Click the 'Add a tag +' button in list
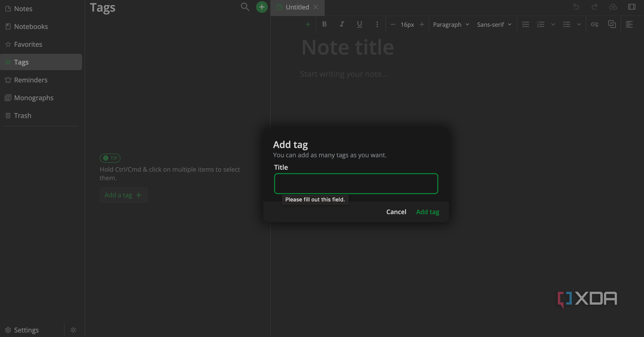The height and width of the screenshot is (337, 644). coord(124,195)
